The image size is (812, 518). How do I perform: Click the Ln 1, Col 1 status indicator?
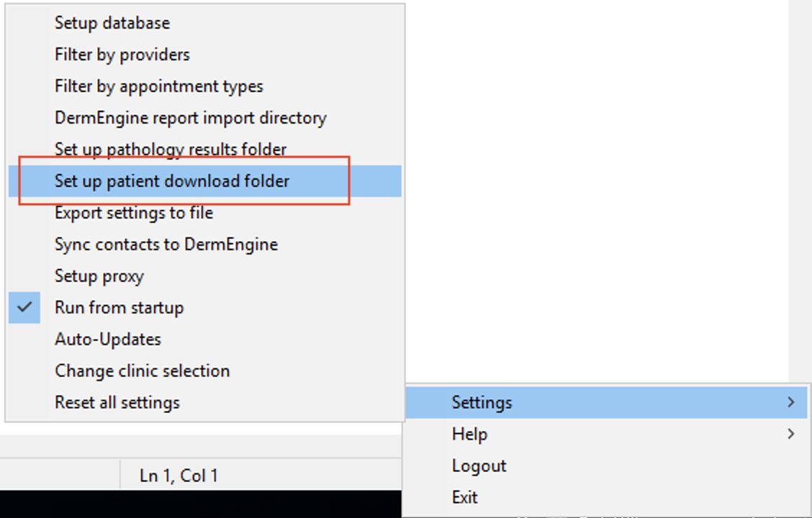point(179,476)
